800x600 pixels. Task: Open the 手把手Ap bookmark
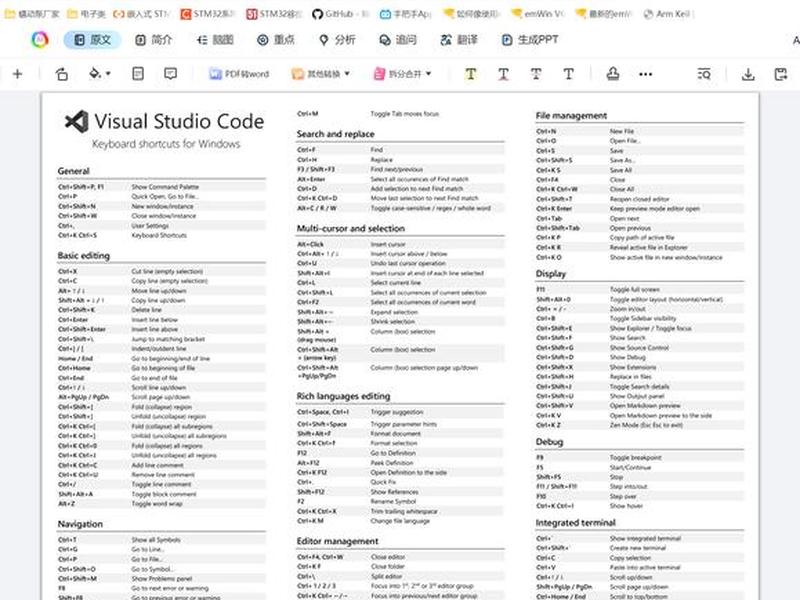click(406, 14)
